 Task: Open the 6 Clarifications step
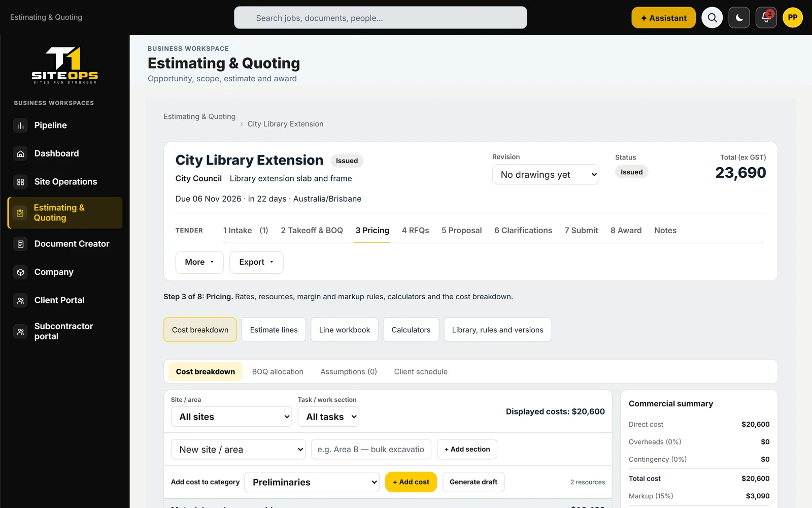[x=523, y=231]
